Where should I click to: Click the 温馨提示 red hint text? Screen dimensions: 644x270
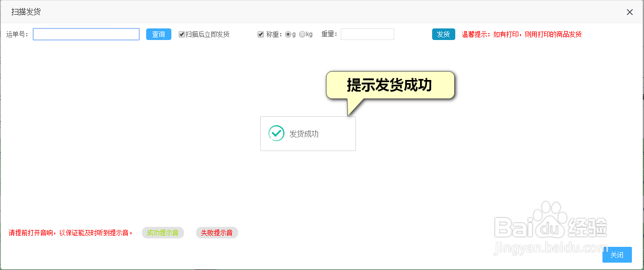pyautogui.click(x=522, y=34)
